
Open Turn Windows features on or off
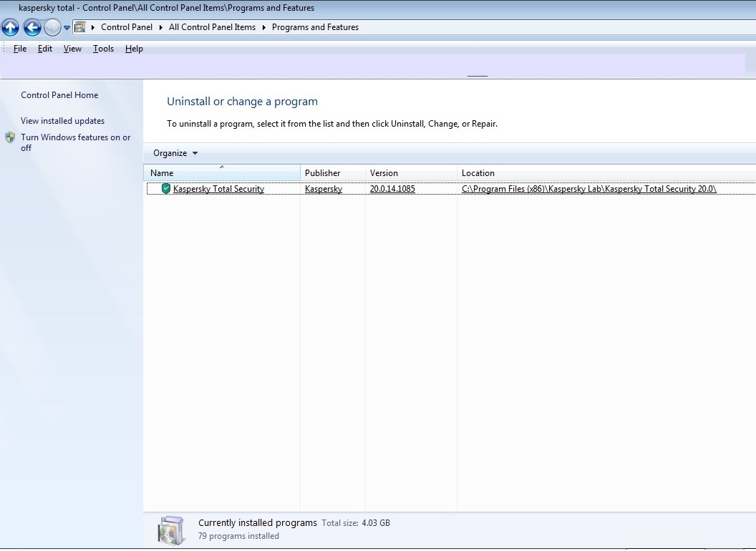click(x=76, y=142)
